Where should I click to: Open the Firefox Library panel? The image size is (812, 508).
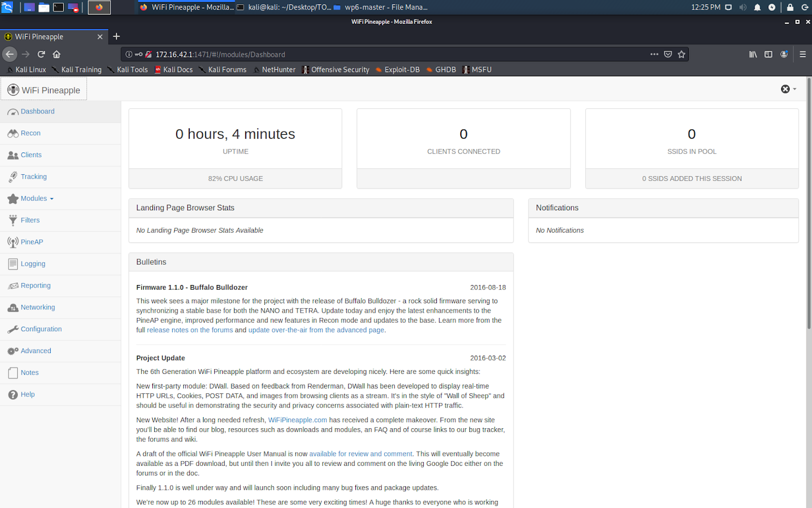coord(753,54)
